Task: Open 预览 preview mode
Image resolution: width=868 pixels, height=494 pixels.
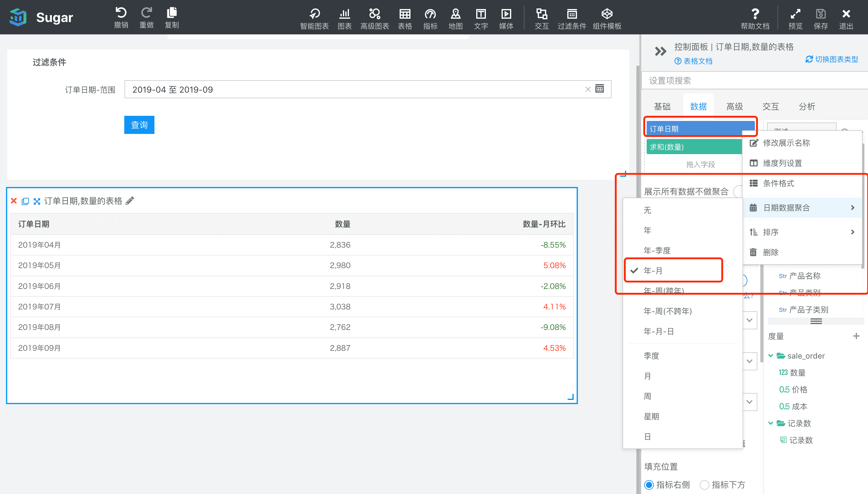Action: click(795, 14)
